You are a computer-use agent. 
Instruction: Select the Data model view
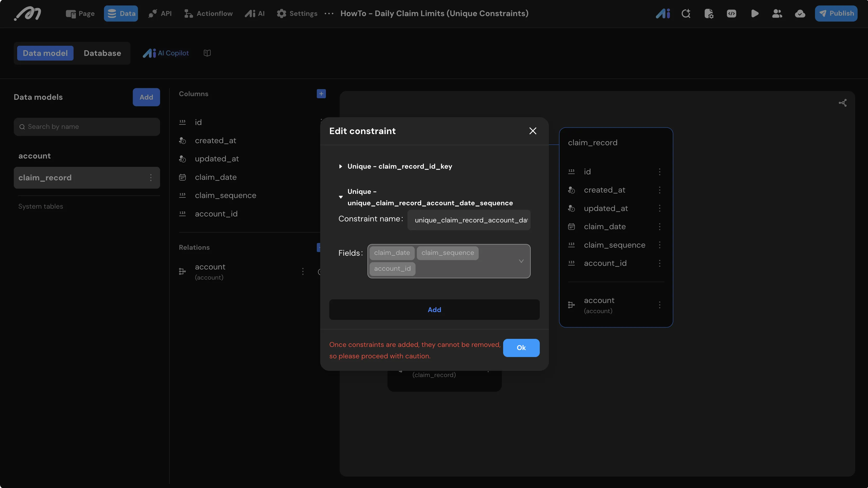coord(45,53)
